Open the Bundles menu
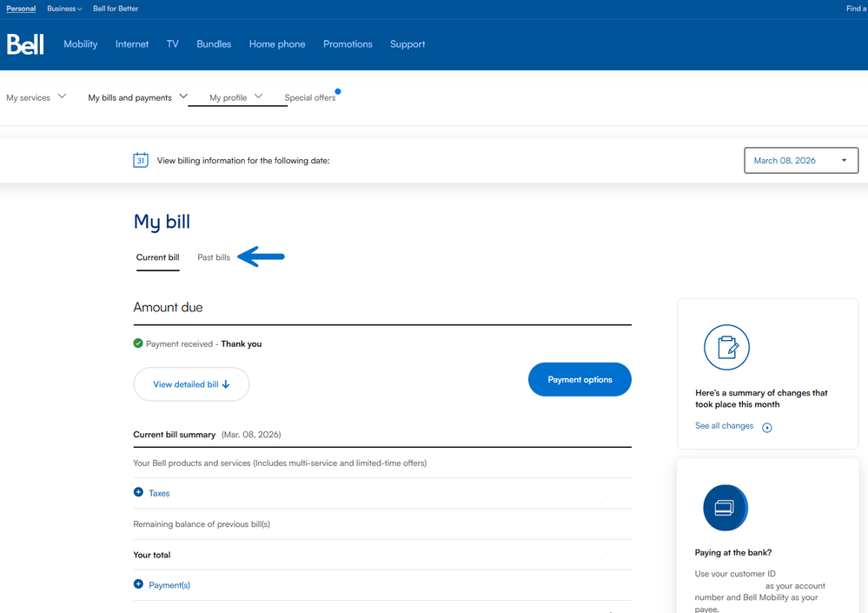868x613 pixels. pos(214,44)
